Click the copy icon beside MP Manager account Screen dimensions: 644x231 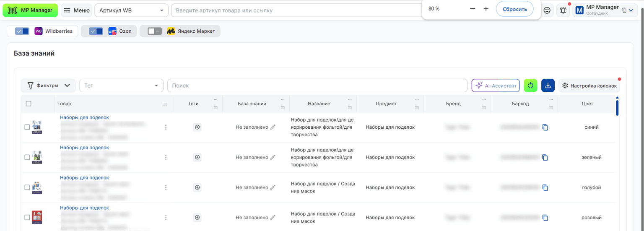click(624, 10)
